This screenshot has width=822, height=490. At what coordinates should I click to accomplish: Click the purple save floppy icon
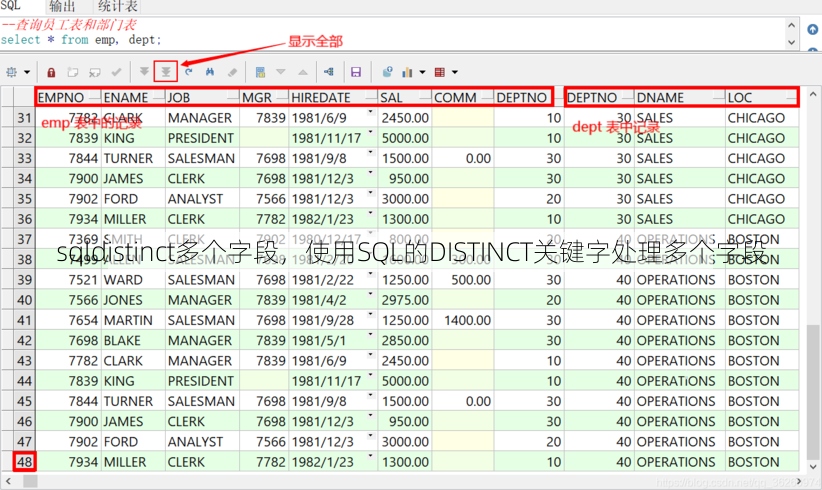[356, 72]
